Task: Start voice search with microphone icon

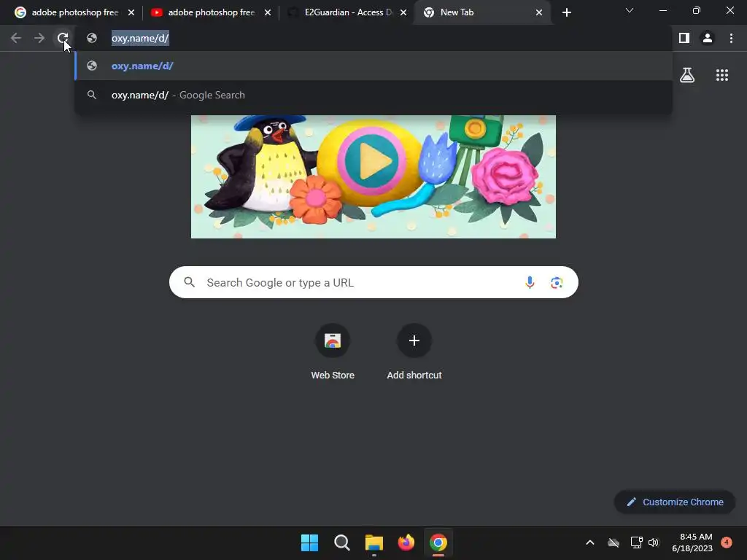Action: pyautogui.click(x=530, y=282)
